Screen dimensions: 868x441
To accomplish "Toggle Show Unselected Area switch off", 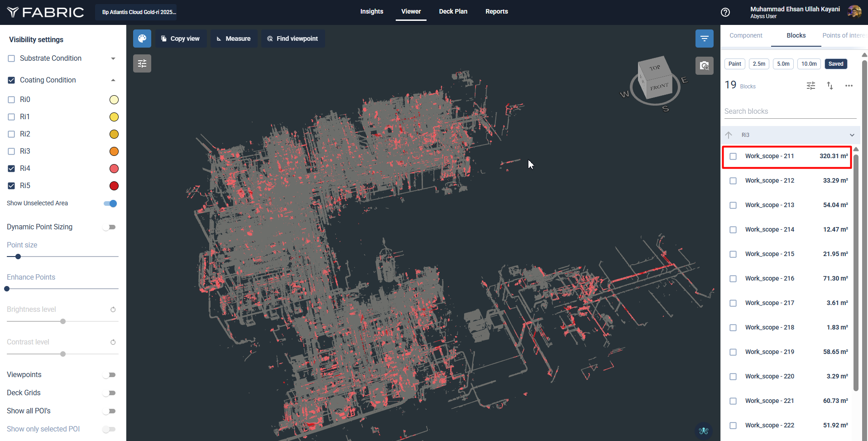I will coord(110,204).
